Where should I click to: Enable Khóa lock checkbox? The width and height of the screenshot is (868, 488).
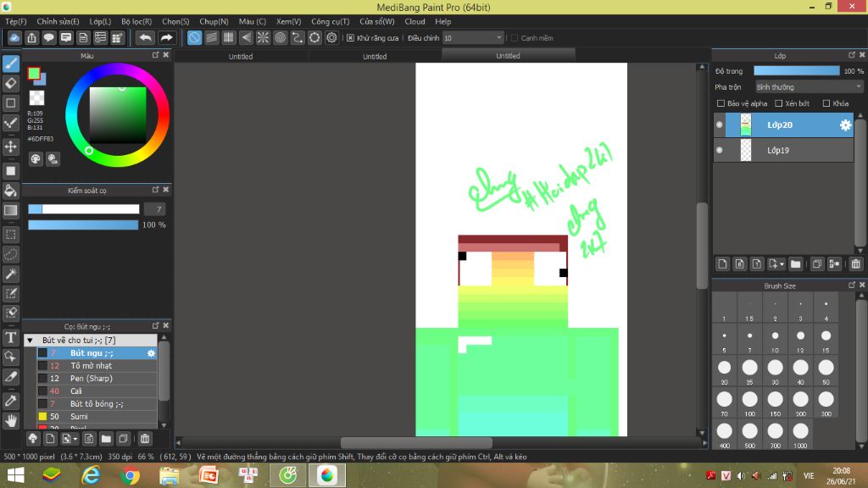pos(826,103)
